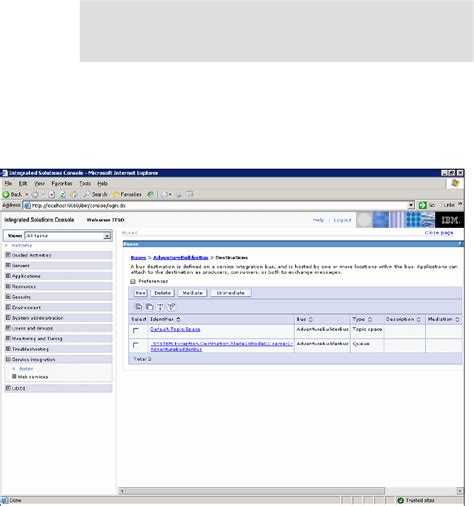Image resolution: width=474 pixels, height=506 pixels.
Task: Expand the Preferences section
Action: point(133,281)
